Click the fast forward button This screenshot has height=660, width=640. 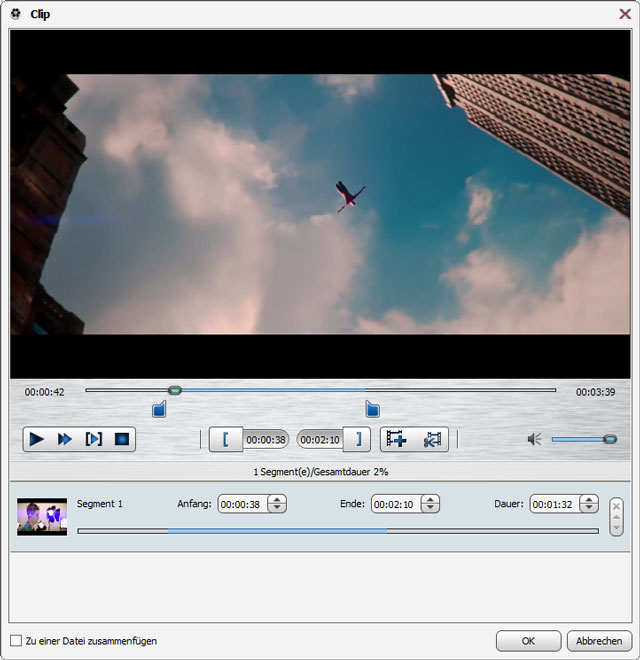[64, 439]
